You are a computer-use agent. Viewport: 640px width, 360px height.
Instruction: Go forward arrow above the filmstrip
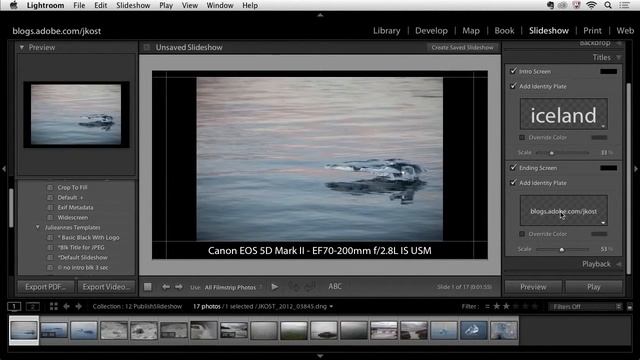click(x=79, y=306)
